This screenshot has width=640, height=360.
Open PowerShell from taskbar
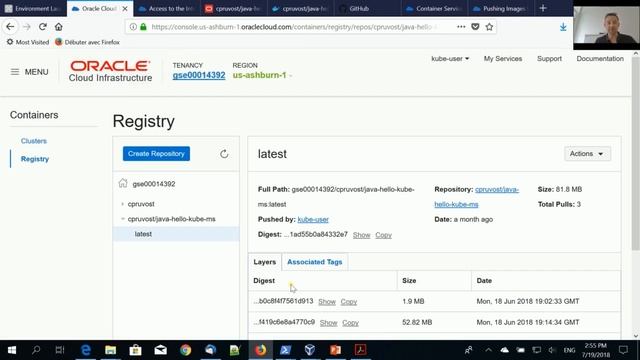point(285,350)
